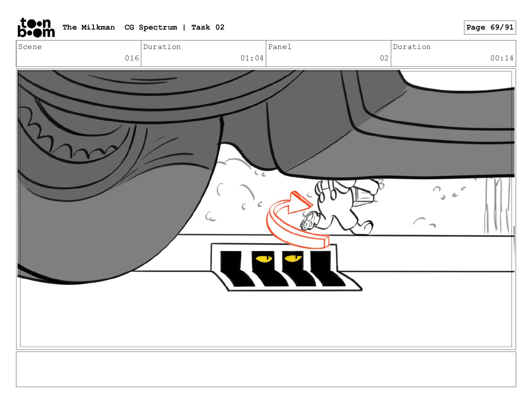Image resolution: width=532 pixels, height=411 pixels.
Task: Select the title 'The Milkman'
Action: (x=89, y=27)
